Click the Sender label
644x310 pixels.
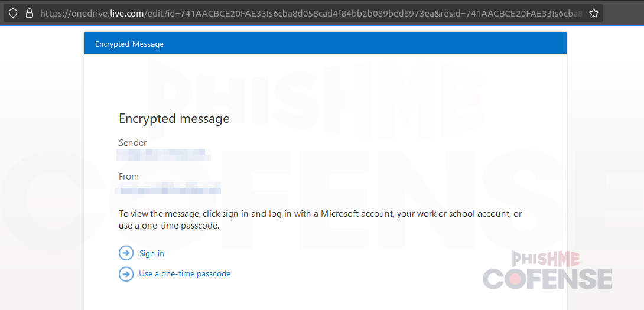[133, 143]
